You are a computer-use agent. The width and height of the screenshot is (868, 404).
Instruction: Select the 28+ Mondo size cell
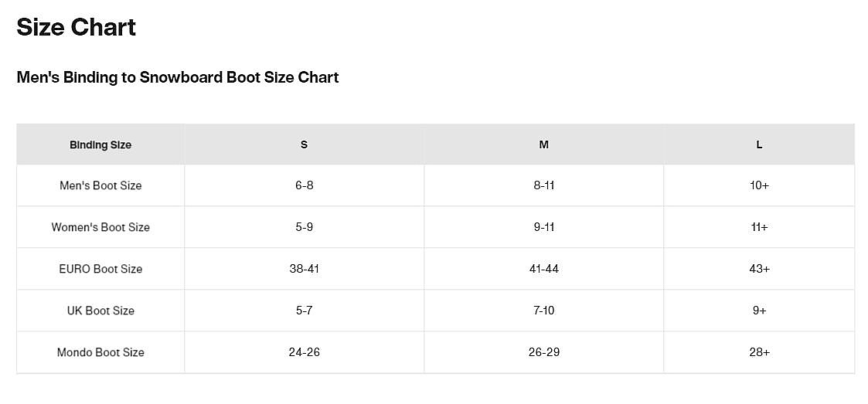[x=759, y=352]
